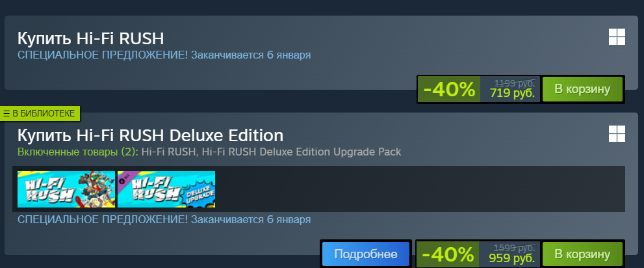Click the purple DLC badge on the upgrade thumbnail

(123, 176)
